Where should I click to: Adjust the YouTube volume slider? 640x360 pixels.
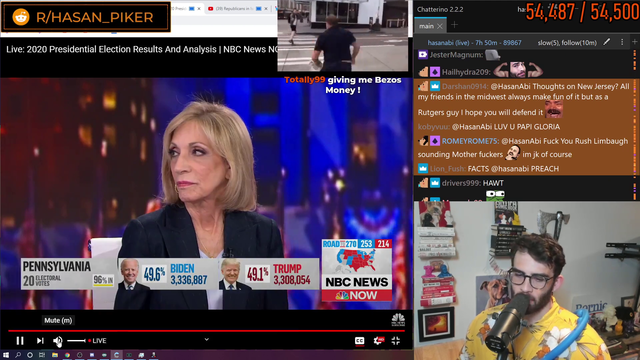tap(76, 340)
